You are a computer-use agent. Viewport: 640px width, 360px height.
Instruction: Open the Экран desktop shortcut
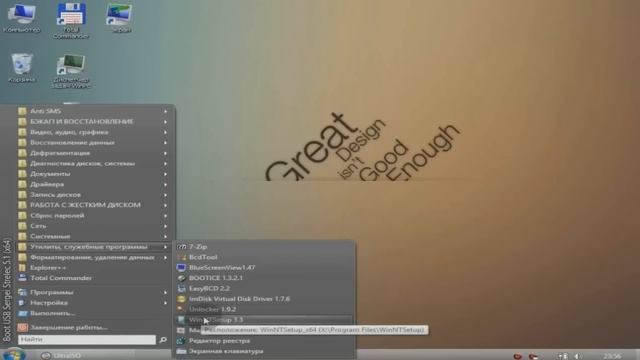coord(120,17)
